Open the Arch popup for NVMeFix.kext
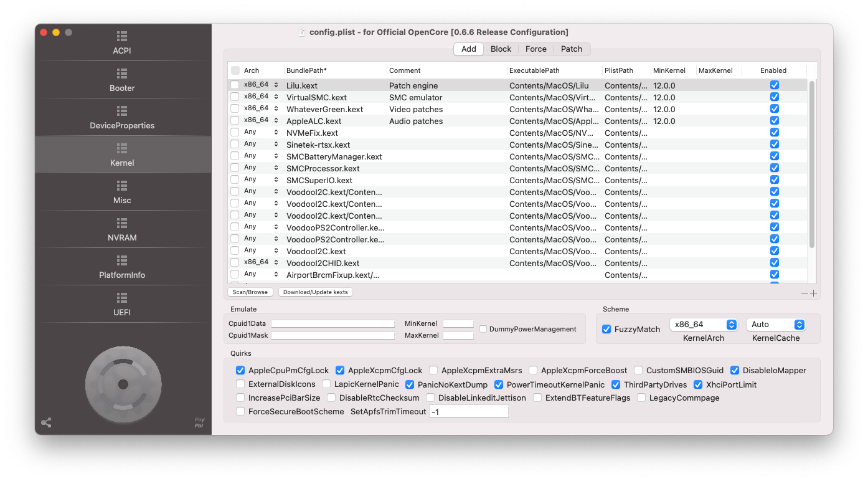 (262, 133)
